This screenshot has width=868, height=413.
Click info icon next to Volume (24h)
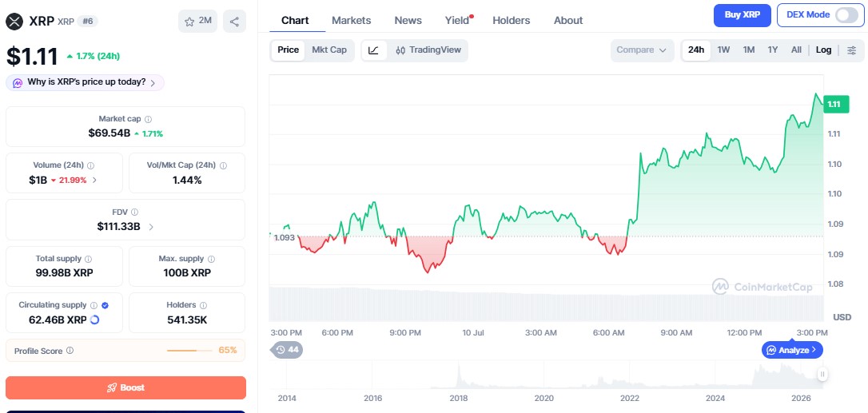(x=91, y=165)
